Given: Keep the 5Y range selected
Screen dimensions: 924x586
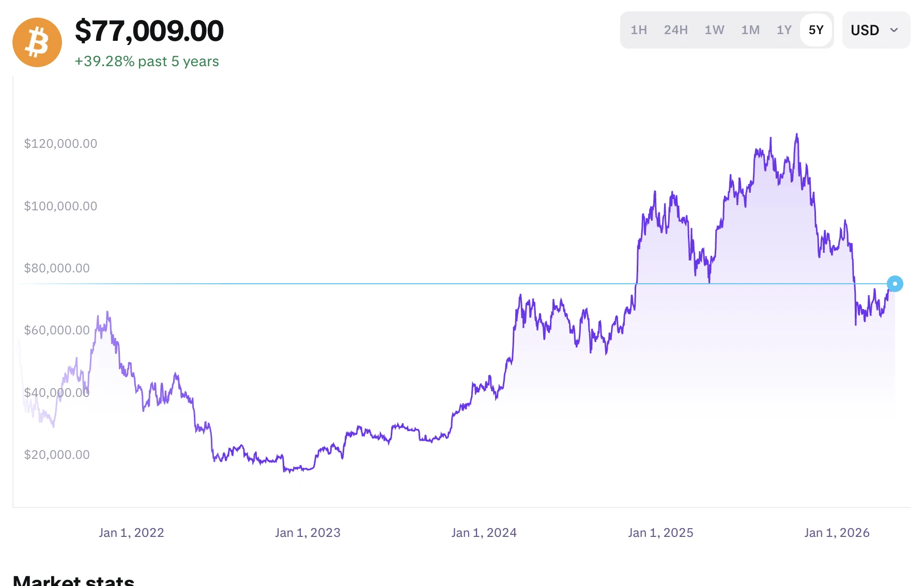Looking at the screenshot, I should pos(816,30).
